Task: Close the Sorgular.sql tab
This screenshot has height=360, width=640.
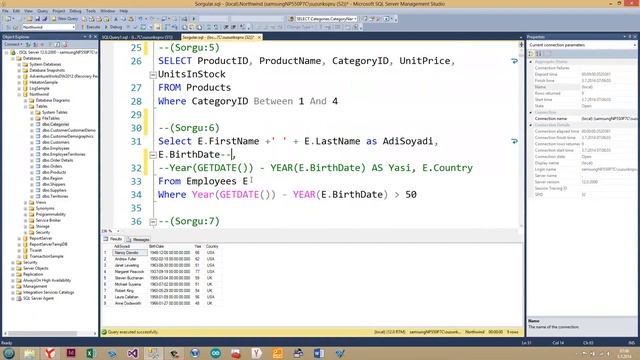Action: coord(259,37)
